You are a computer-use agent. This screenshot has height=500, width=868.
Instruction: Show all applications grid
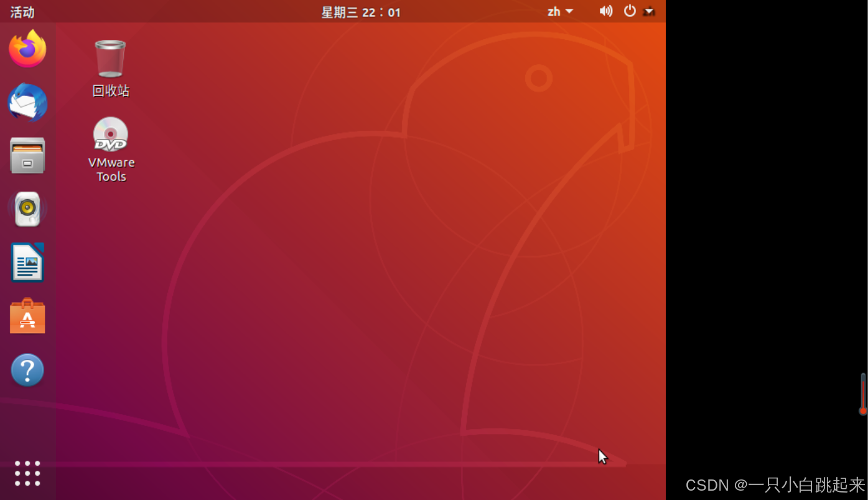27,474
